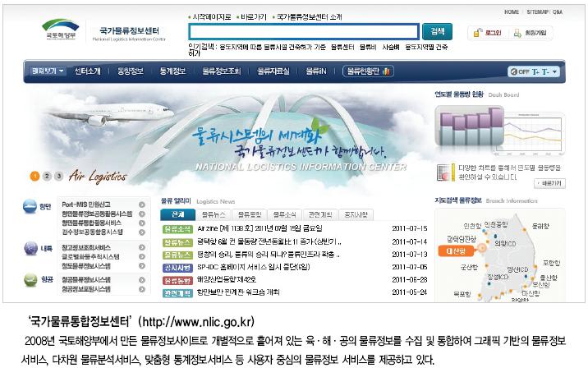Click arrow icon beside 항만물류정보공동활용시스템
The width and height of the screenshot is (588, 377).
pyautogui.click(x=142, y=214)
